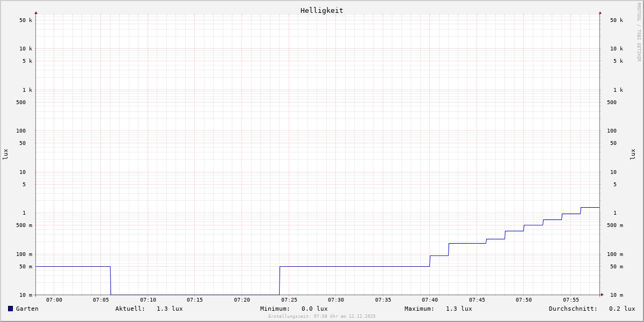The image size is (644, 322).
Task: Click the 07:40 time axis label
Action: point(430,300)
